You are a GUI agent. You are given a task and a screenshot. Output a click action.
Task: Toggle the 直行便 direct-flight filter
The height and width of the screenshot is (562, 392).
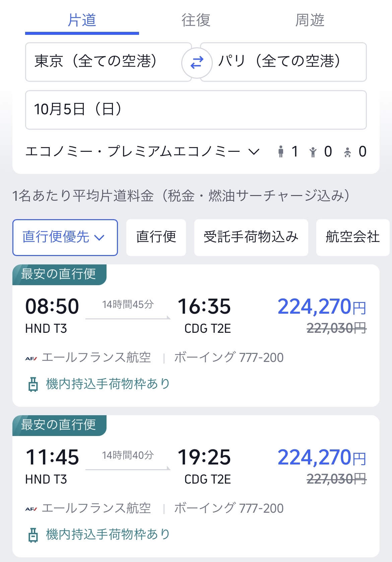(156, 237)
